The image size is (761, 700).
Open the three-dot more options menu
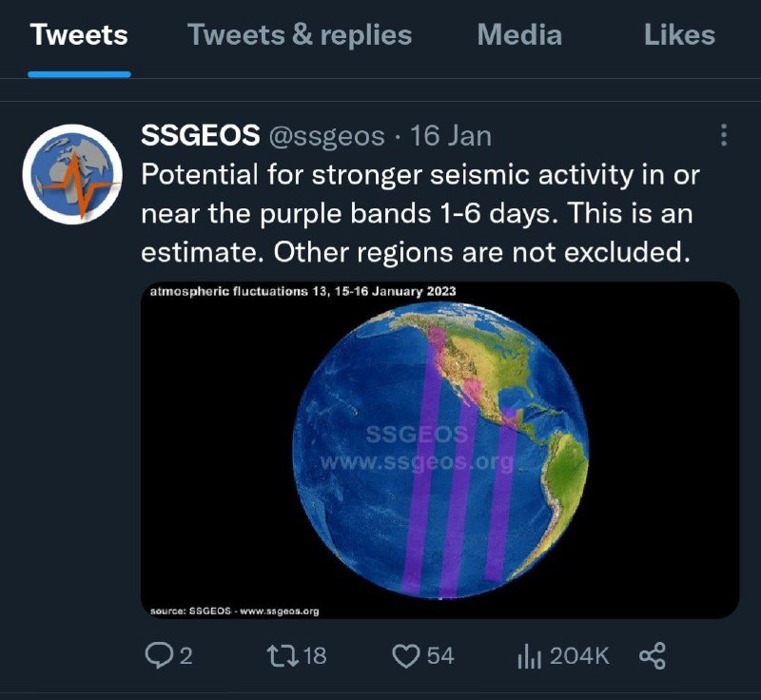point(724,135)
